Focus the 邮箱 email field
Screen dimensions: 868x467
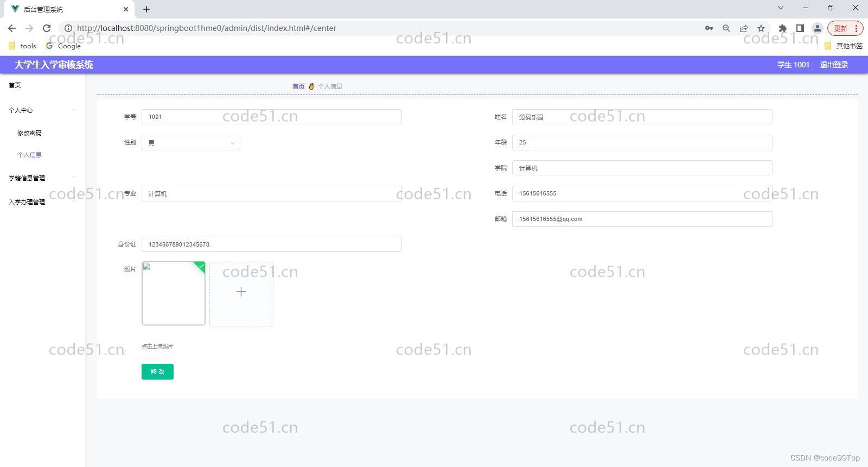[642, 219]
